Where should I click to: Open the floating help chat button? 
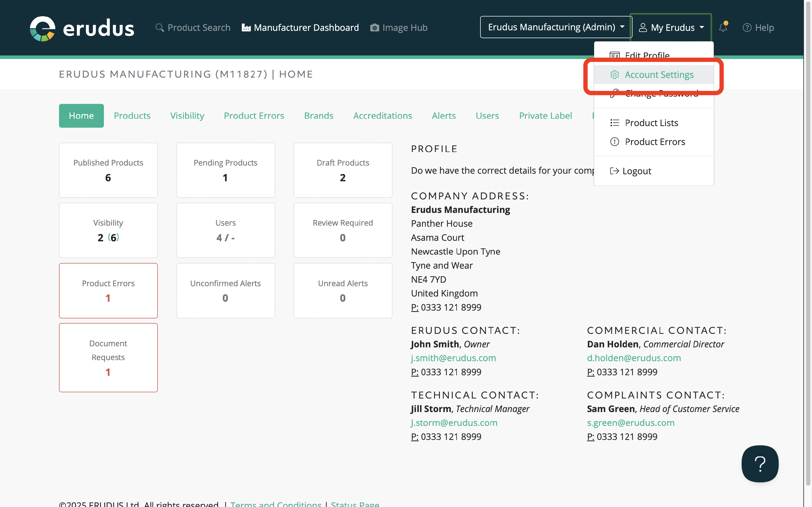coord(760,463)
